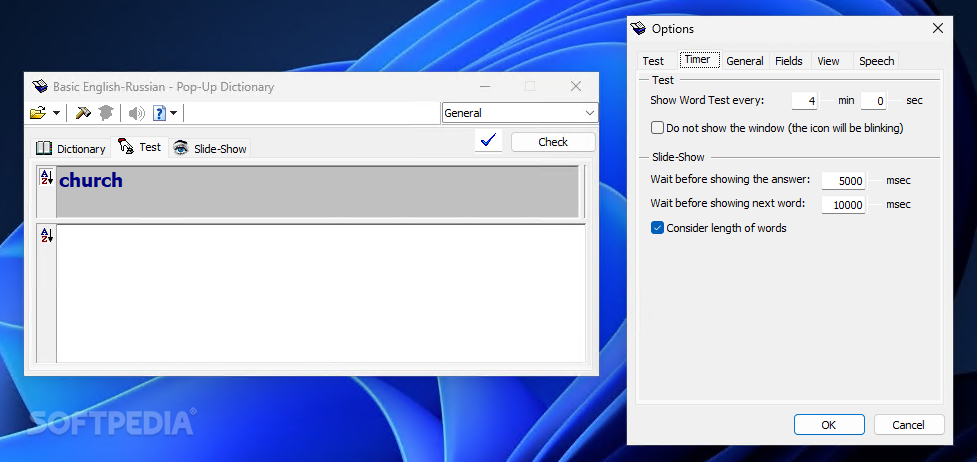Click the minutes field showing 4
The height and width of the screenshot is (462, 977).
click(804, 100)
